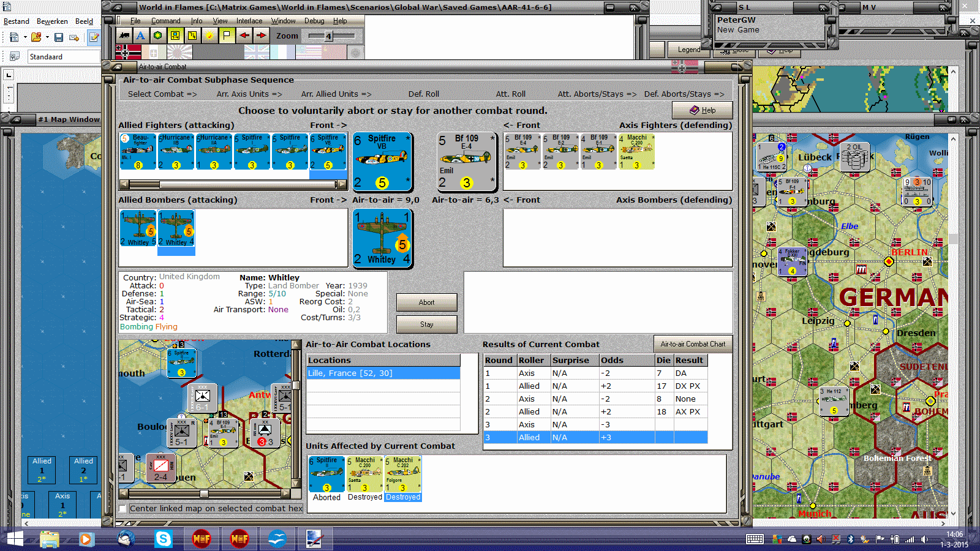Open the Command menu
980x551 pixels.
coord(165,21)
